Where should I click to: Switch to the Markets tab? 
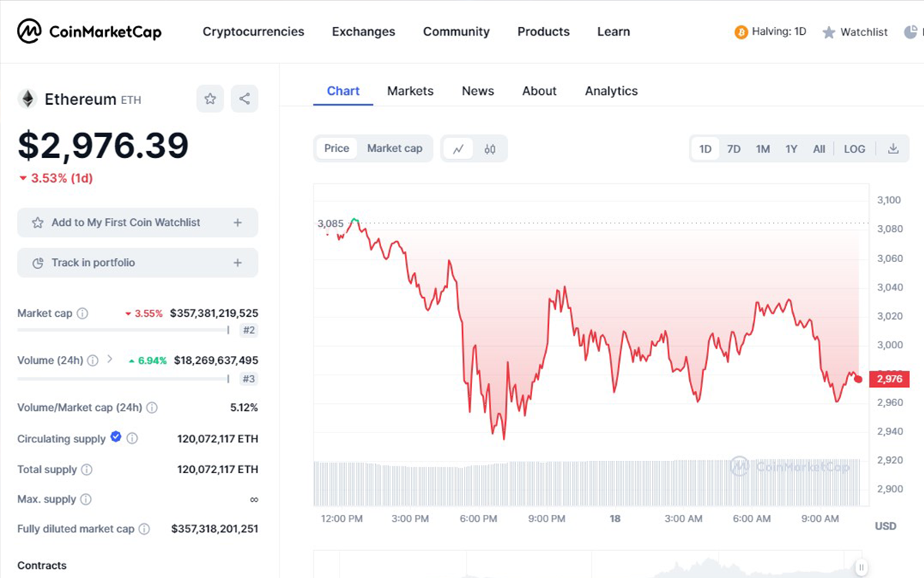tap(410, 91)
